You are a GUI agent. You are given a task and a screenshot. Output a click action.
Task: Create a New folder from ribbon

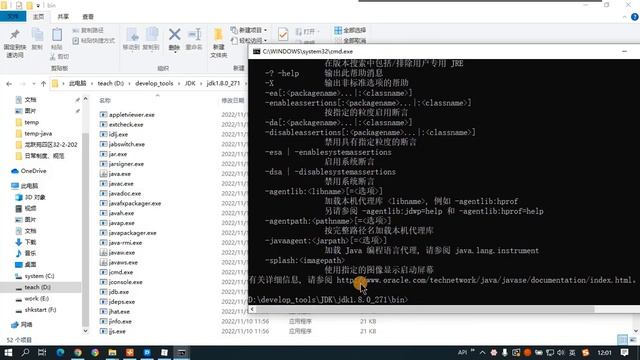click(x=218, y=43)
